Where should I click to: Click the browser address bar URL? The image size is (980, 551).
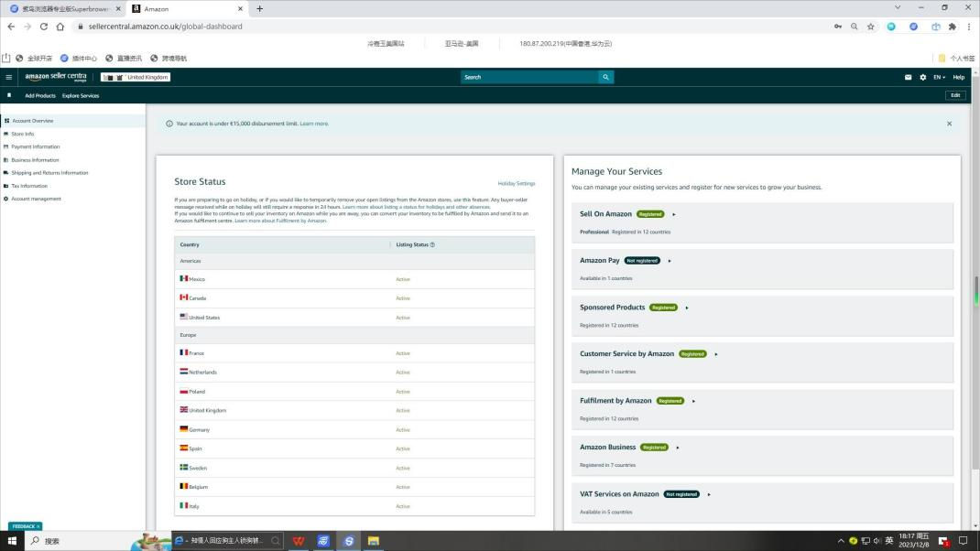166,27
